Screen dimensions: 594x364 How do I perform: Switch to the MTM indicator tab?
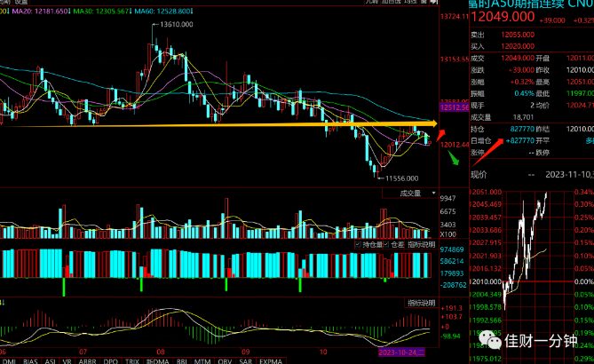[x=202, y=361]
